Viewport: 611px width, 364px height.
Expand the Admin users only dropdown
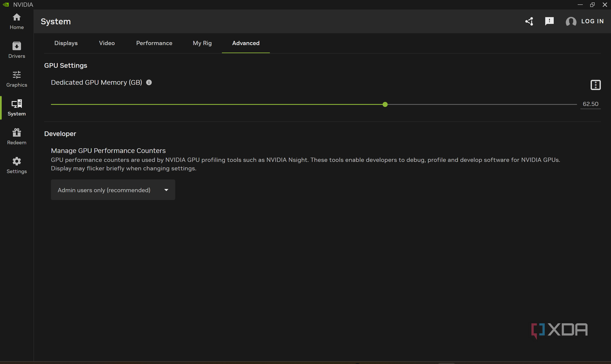point(113,190)
